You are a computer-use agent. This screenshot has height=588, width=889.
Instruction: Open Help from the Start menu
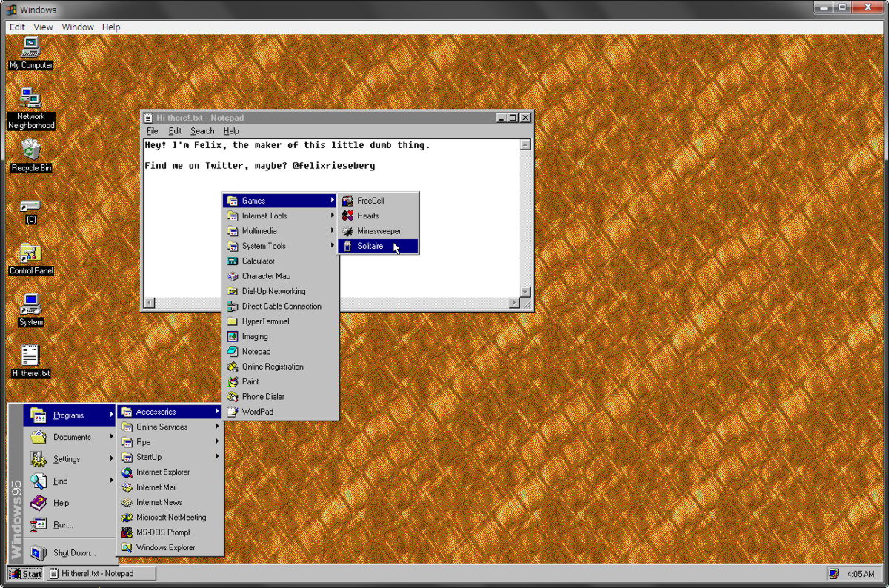click(70, 503)
